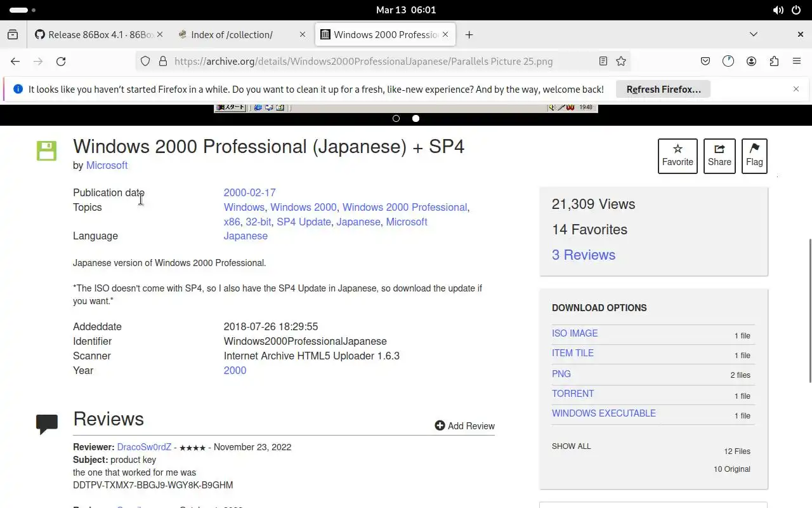Expand the list all tabs chevron
Screen dimensions: 812x508
click(x=754, y=34)
